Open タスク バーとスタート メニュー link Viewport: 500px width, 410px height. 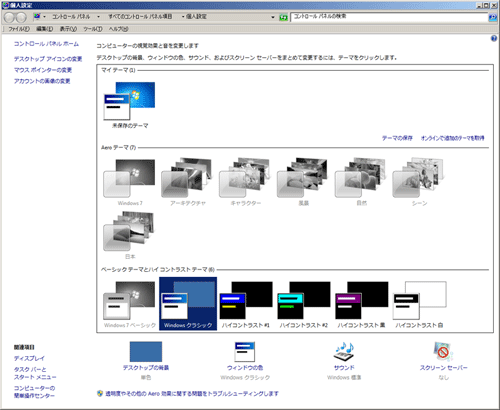[x=35, y=373]
